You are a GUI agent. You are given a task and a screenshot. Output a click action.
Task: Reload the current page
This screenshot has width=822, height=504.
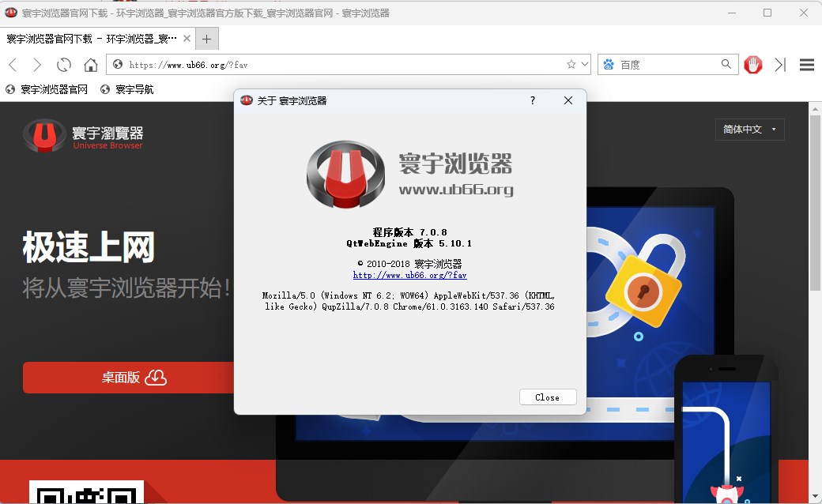click(x=64, y=65)
